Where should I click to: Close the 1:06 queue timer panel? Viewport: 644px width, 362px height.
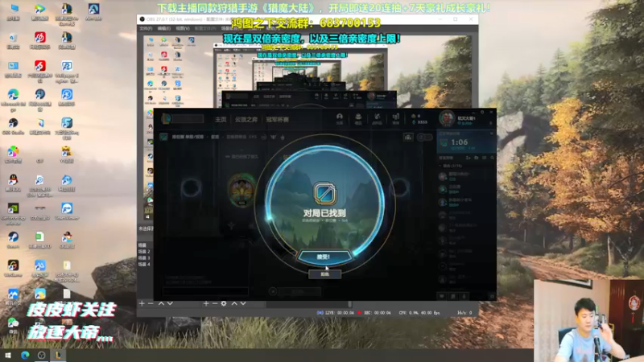492,134
